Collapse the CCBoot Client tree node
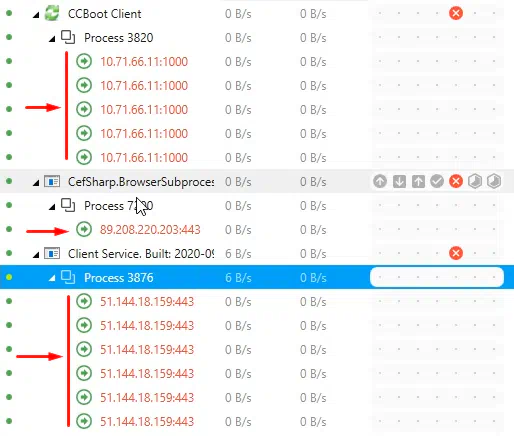The image size is (514, 436). pos(36,15)
